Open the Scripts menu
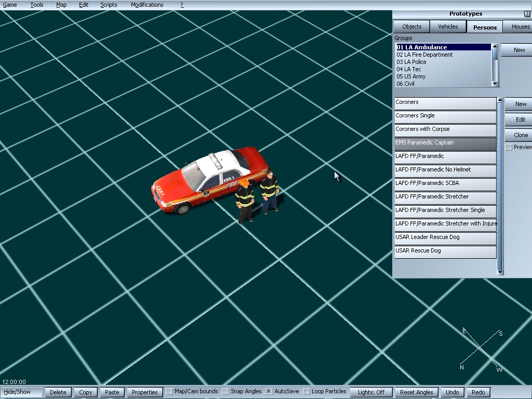The height and width of the screenshot is (399, 532). click(x=109, y=5)
